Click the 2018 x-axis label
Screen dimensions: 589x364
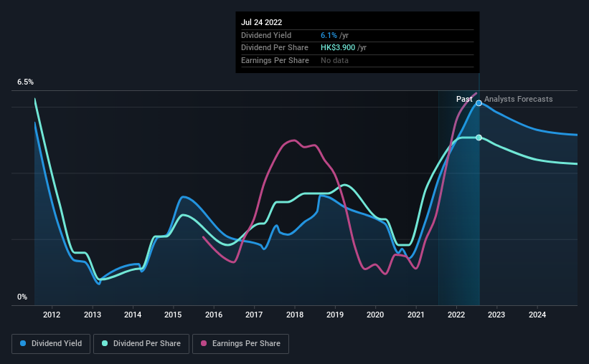pyautogui.click(x=295, y=315)
